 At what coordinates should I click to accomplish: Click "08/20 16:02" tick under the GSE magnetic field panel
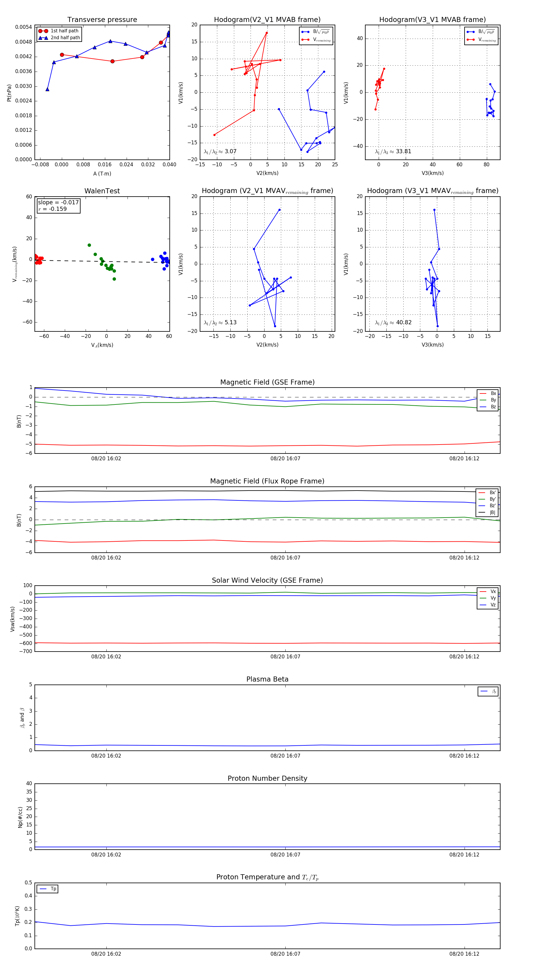106,459
